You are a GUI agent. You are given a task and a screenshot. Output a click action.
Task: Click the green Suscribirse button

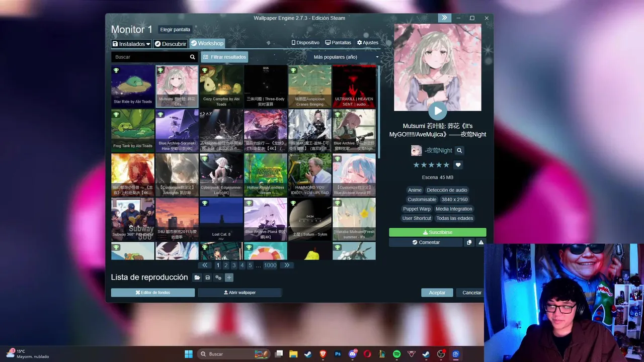(438, 232)
